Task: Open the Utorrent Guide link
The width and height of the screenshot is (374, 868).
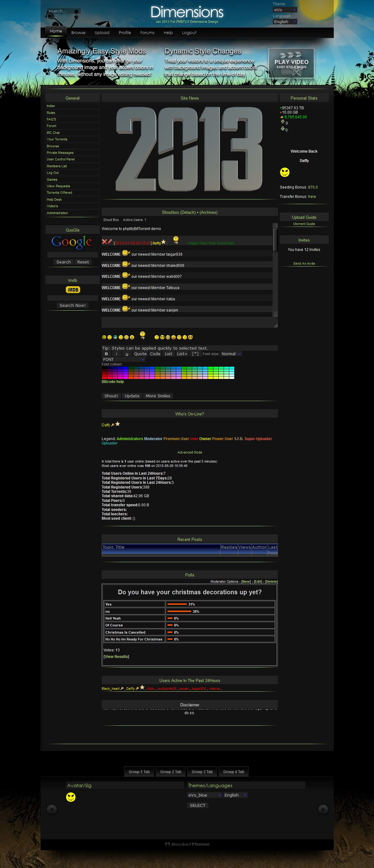Action: (x=304, y=224)
